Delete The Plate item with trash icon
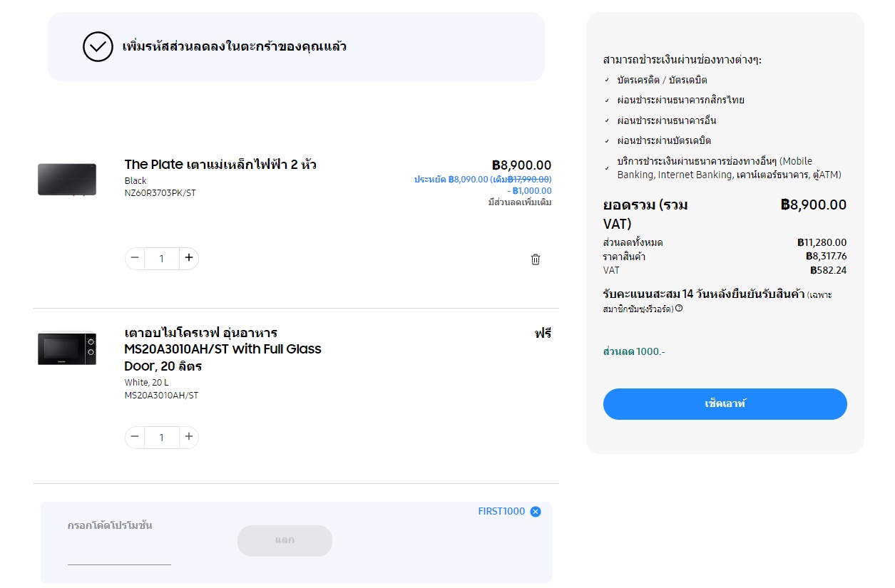 pyautogui.click(x=536, y=259)
